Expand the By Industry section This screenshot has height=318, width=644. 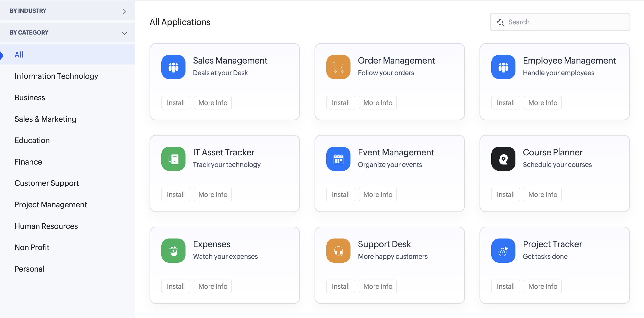[124, 11]
